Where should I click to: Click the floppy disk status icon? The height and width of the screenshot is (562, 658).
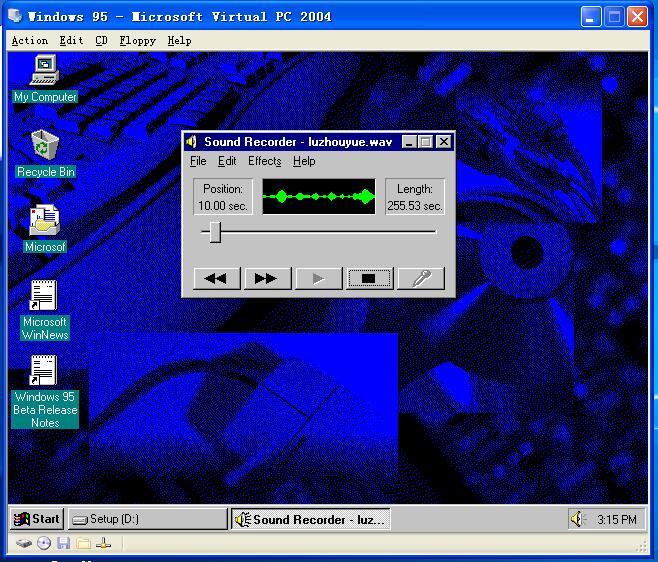point(63,544)
